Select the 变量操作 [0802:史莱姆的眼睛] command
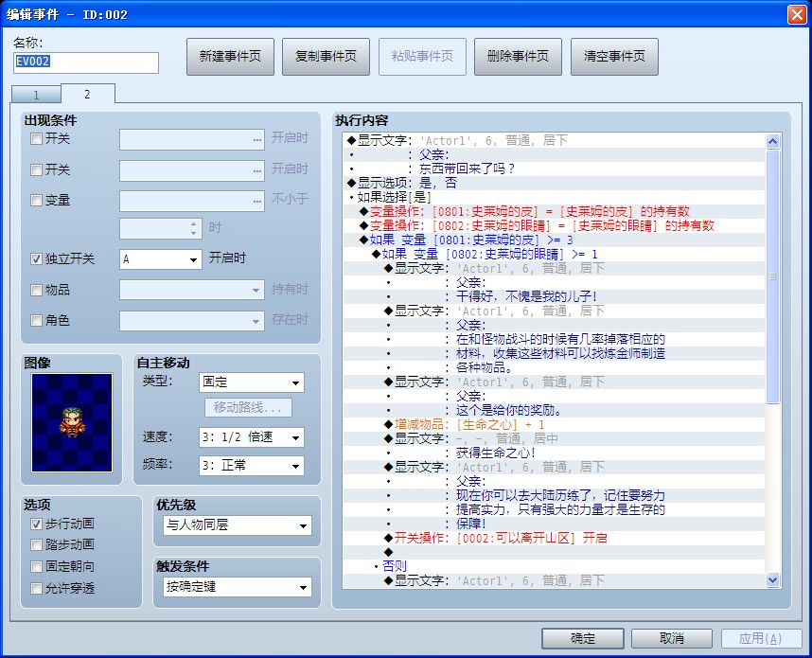 point(554,225)
